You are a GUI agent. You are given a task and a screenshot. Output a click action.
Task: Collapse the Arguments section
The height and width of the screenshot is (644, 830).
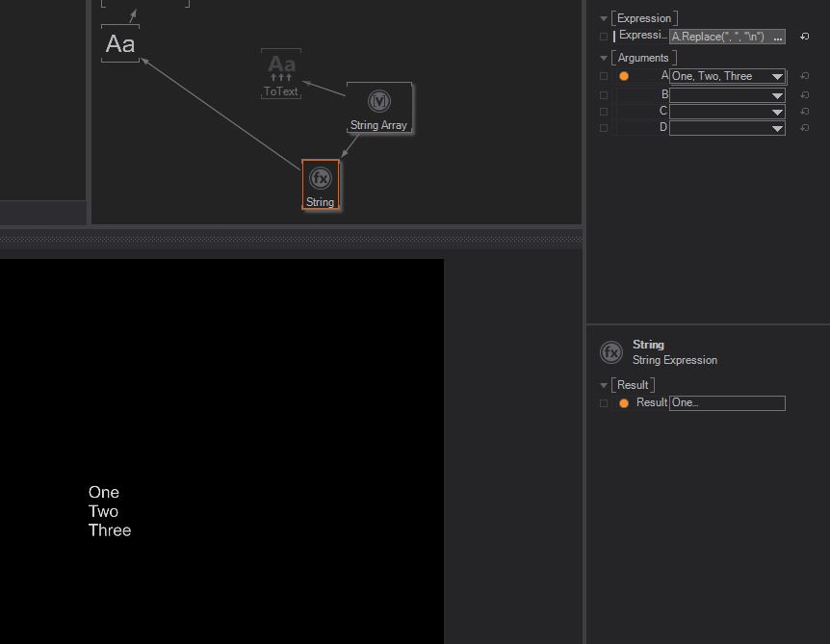604,58
